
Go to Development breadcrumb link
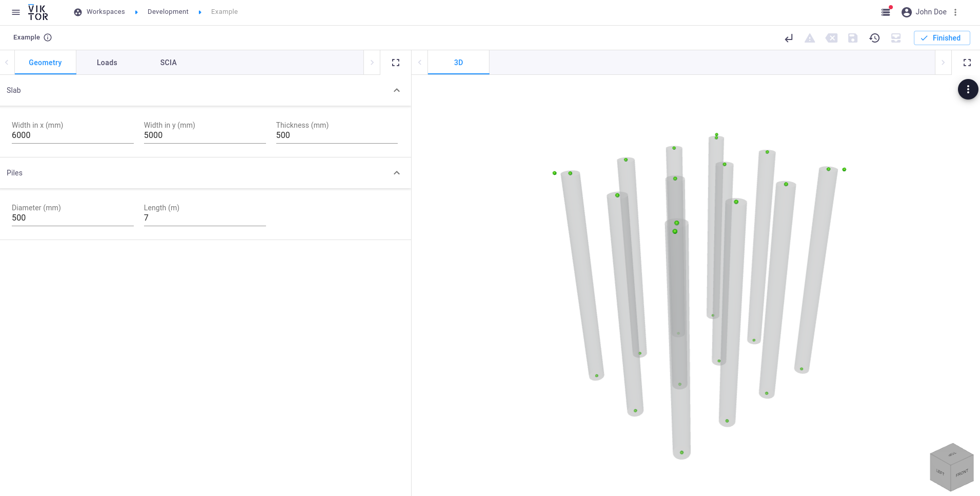pyautogui.click(x=168, y=12)
